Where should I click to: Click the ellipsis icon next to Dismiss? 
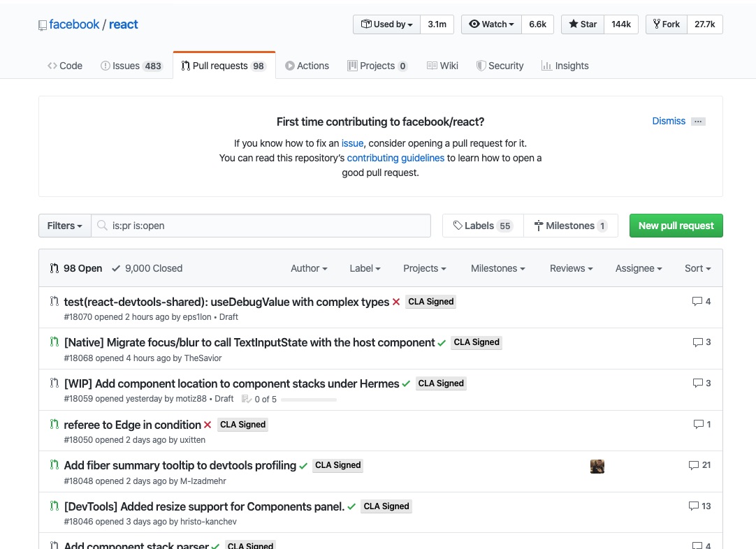[698, 122]
